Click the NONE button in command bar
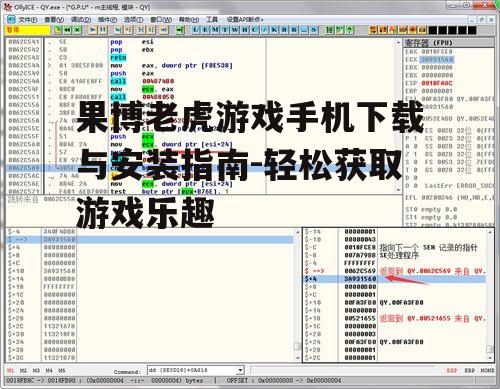 coord(487,371)
